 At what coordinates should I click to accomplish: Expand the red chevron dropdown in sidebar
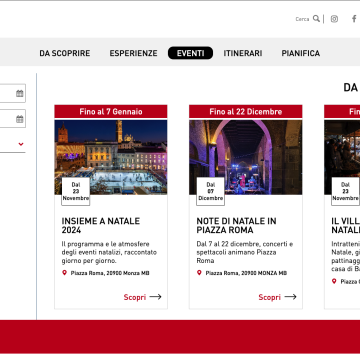(x=21, y=144)
